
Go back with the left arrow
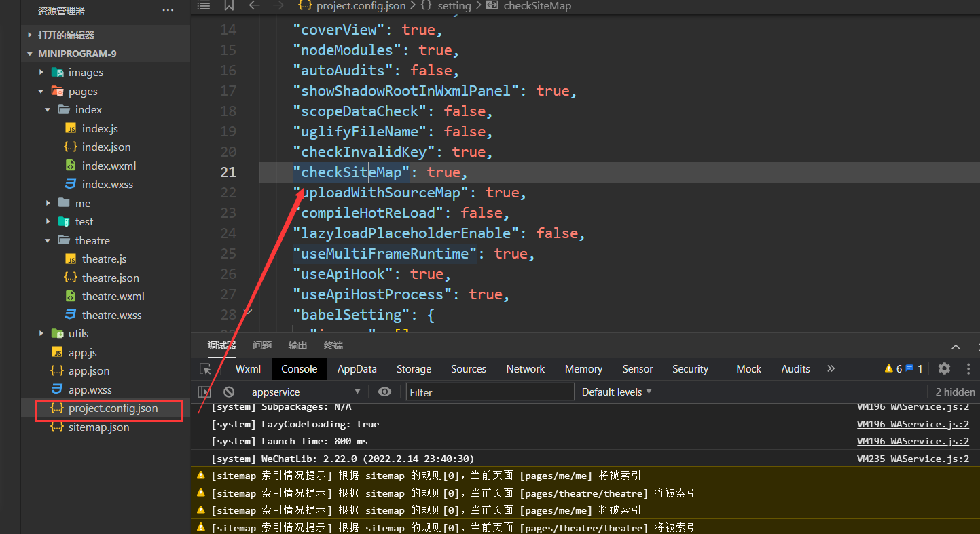pos(254,5)
